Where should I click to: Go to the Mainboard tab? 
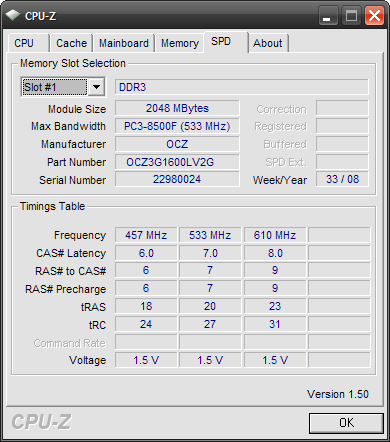[x=124, y=43]
